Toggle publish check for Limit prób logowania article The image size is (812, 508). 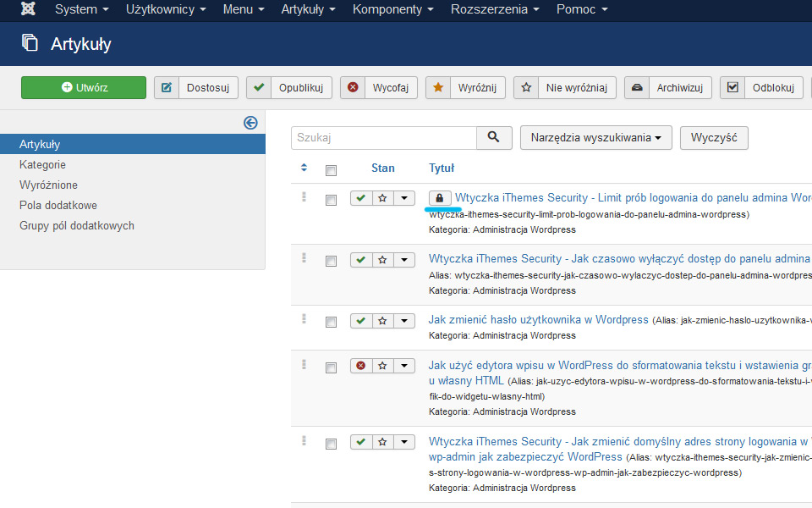tap(361, 198)
